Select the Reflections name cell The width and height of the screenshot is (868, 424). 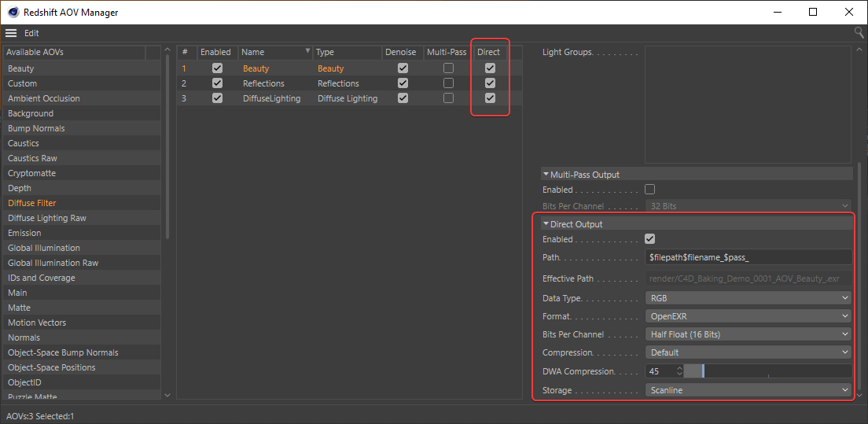263,83
